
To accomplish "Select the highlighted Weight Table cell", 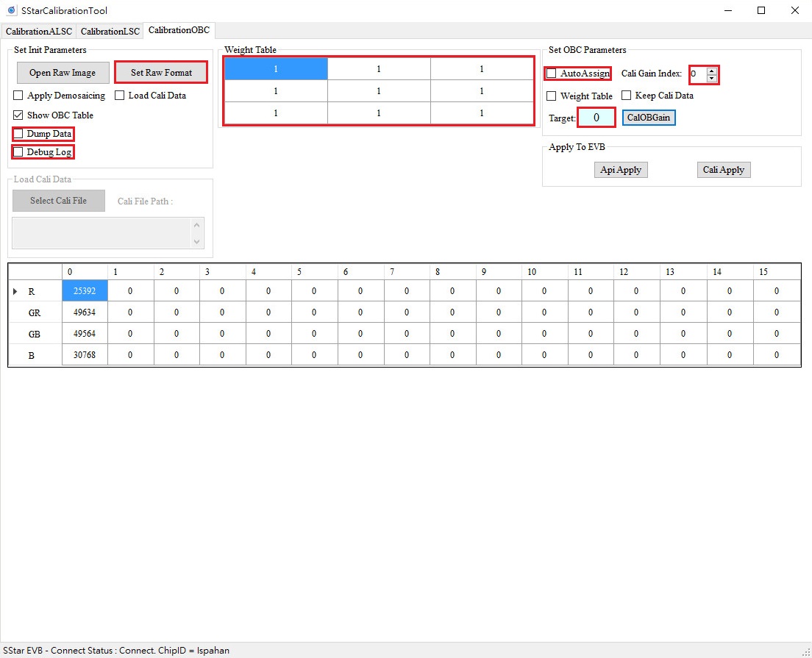I will (275, 68).
